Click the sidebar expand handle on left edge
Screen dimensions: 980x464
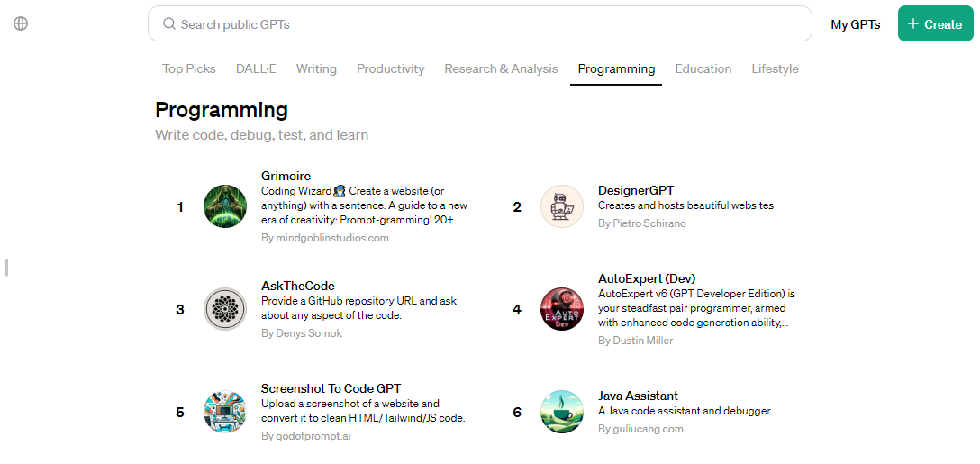(x=6, y=268)
